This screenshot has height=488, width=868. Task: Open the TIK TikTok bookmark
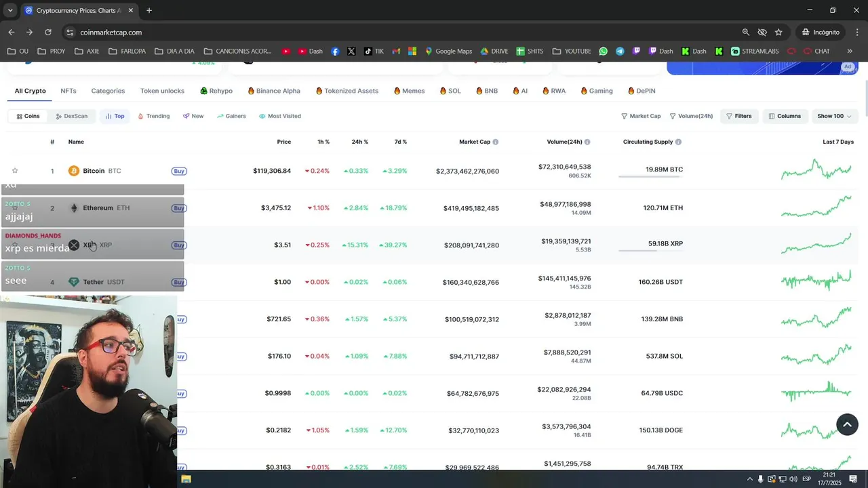374,51
